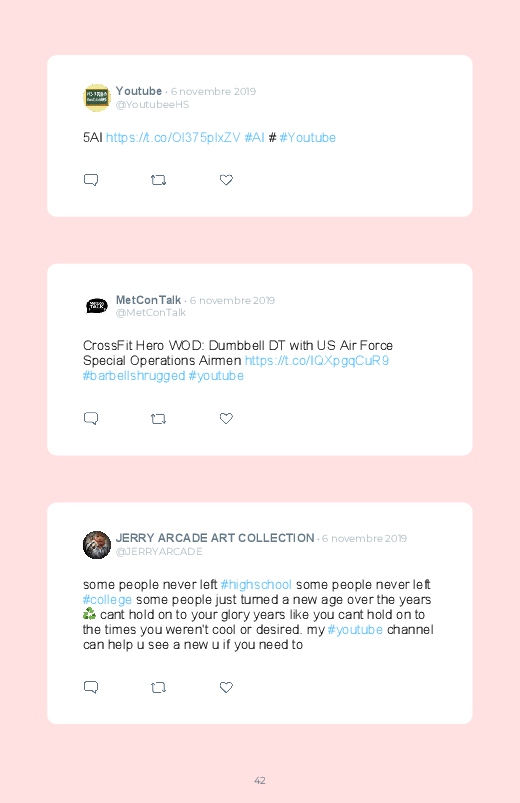Select the #barbellshrugged hashtag
Screen dimensions: 520x803
[x=134, y=376]
